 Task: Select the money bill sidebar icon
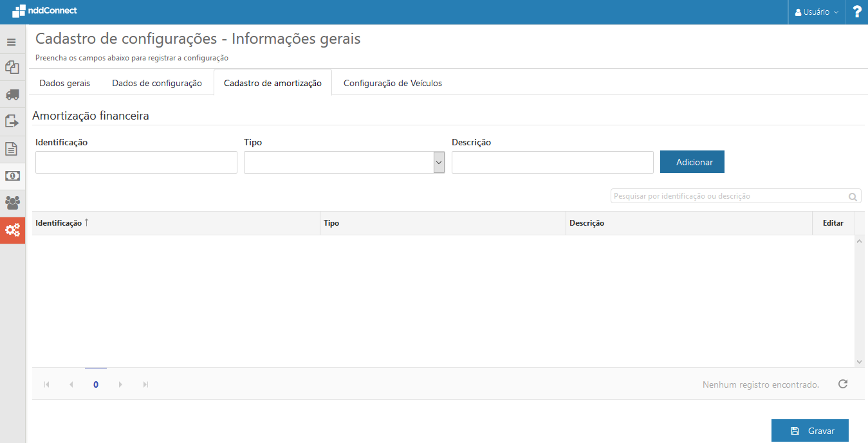[x=12, y=176]
